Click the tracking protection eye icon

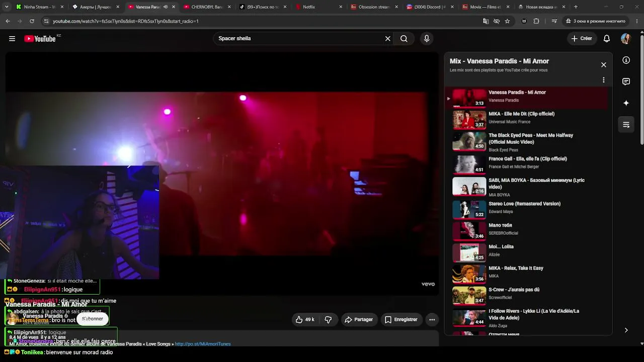[x=497, y=21]
